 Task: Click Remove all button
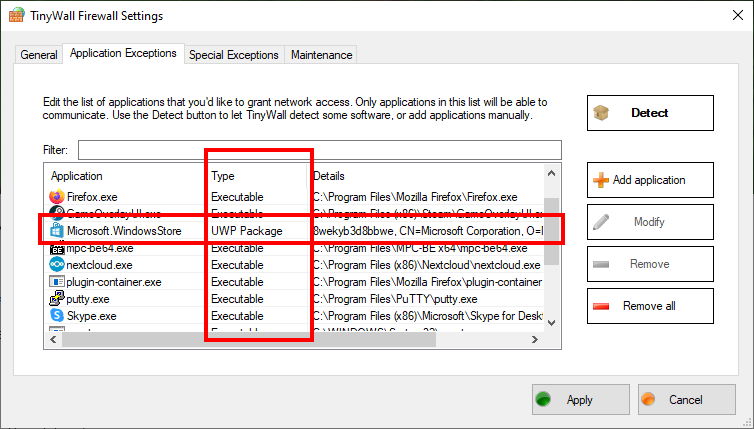click(x=649, y=306)
